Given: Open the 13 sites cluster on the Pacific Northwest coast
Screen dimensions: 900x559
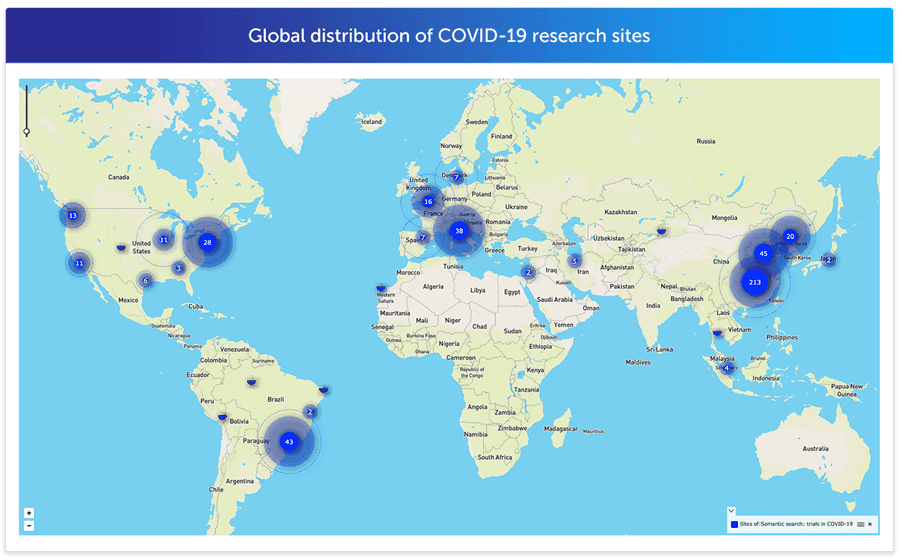Looking at the screenshot, I should point(73,216).
